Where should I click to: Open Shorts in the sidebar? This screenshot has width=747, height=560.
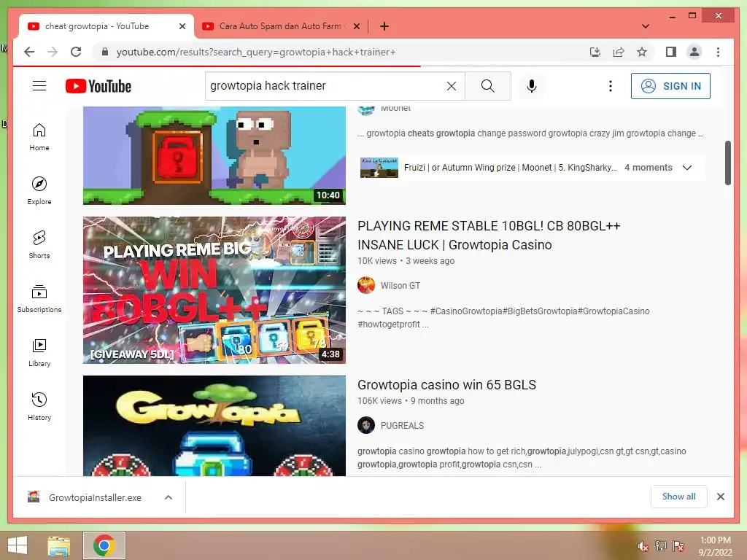tap(39, 245)
